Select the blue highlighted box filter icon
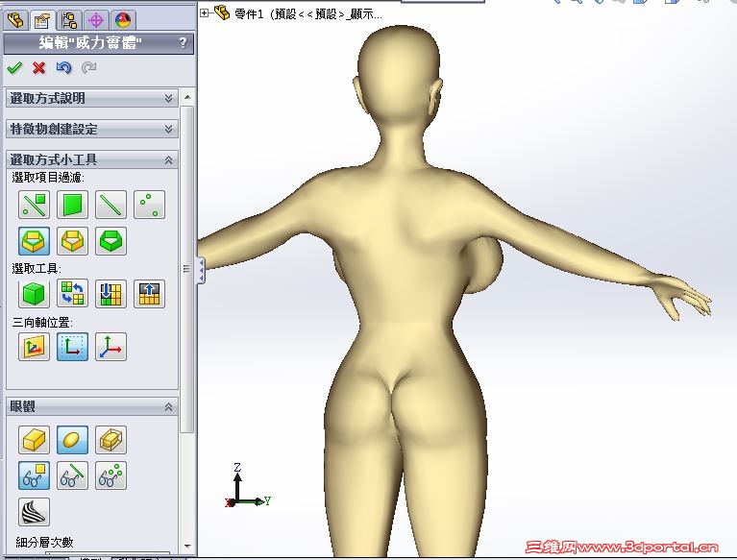 coord(34,241)
